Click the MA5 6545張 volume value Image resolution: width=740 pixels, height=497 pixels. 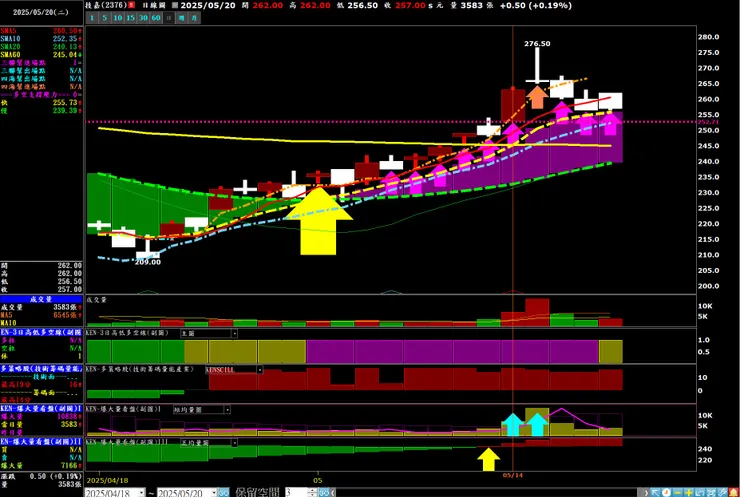tap(68, 315)
